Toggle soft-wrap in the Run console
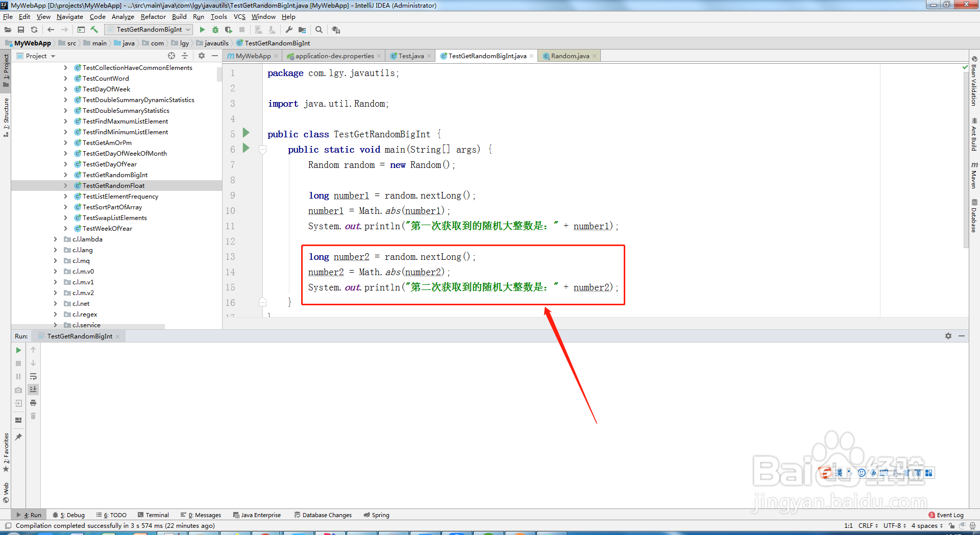This screenshot has height=535, width=980. point(33,376)
